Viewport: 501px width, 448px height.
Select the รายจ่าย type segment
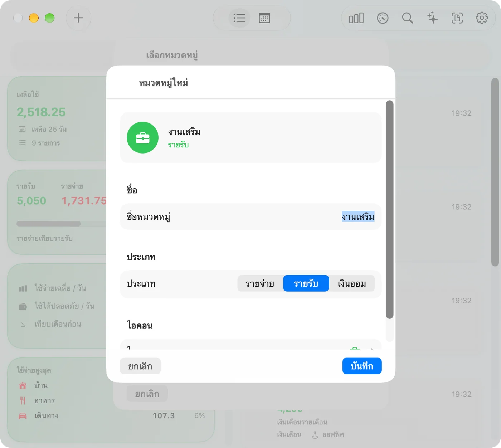(260, 284)
